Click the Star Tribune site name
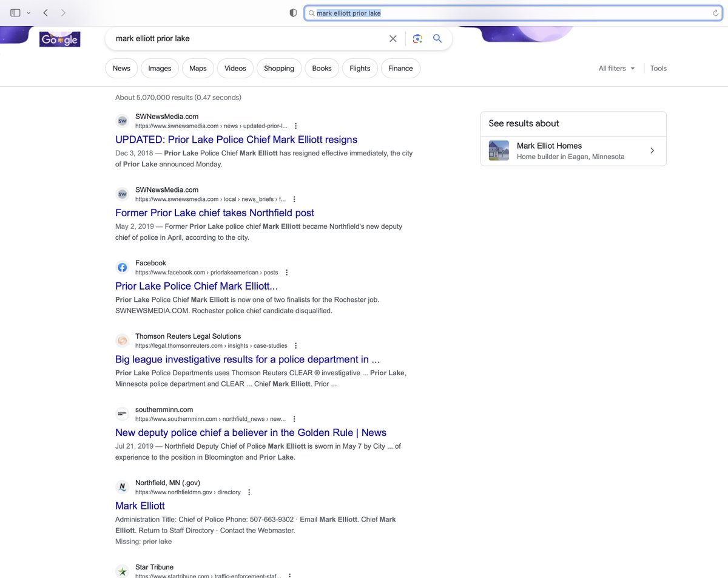This screenshot has width=728, height=578. (x=154, y=567)
